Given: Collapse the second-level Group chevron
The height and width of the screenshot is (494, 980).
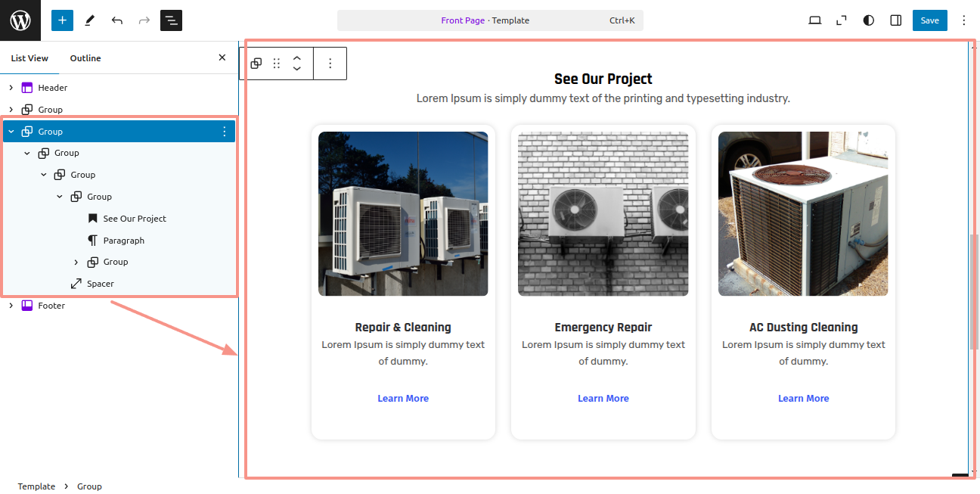Looking at the screenshot, I should point(27,154).
